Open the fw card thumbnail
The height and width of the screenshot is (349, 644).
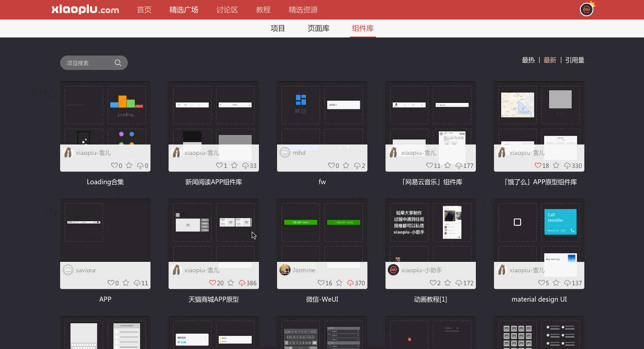pyautogui.click(x=322, y=126)
